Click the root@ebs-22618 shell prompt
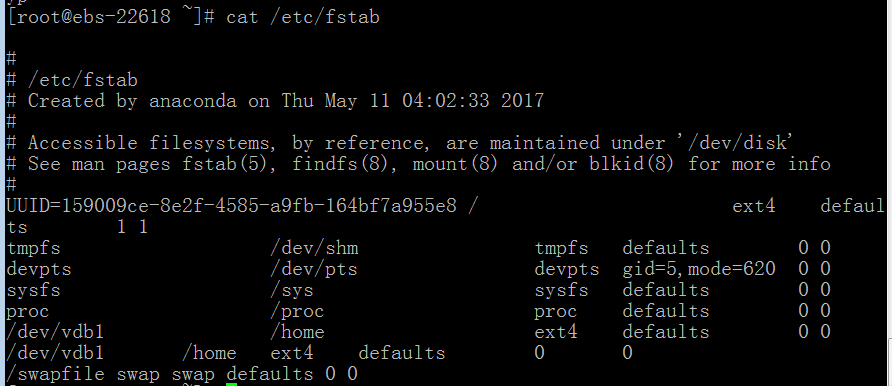Image resolution: width=892 pixels, height=386 pixels. click(x=111, y=17)
